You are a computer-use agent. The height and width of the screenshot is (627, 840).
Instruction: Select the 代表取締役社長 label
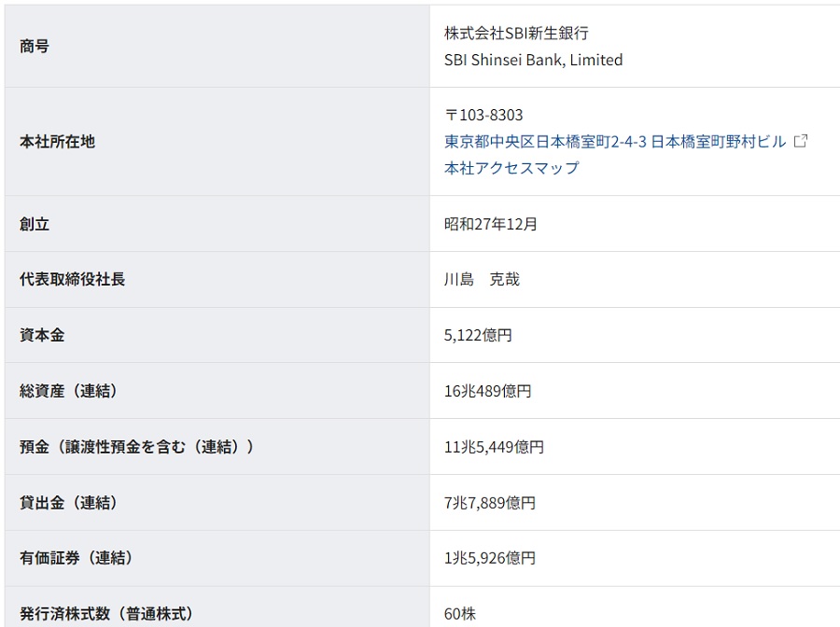[72, 279]
